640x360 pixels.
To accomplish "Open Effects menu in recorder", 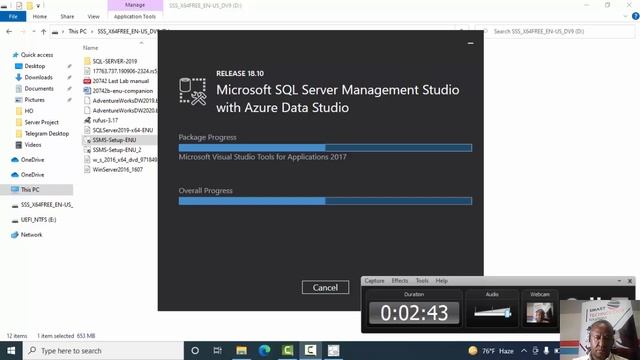I will click(x=400, y=281).
